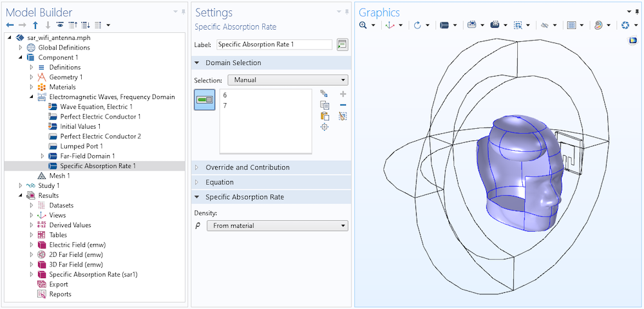Open Model Builder tree view options dropdown
This screenshot has height=309, width=644.
pos(108,26)
